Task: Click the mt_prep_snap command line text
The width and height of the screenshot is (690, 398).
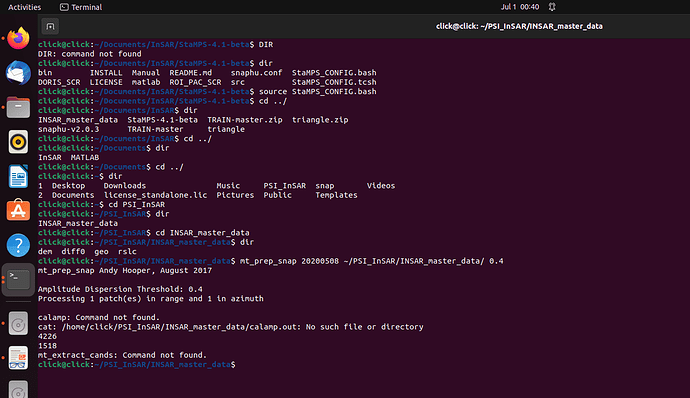Action: click(x=371, y=261)
